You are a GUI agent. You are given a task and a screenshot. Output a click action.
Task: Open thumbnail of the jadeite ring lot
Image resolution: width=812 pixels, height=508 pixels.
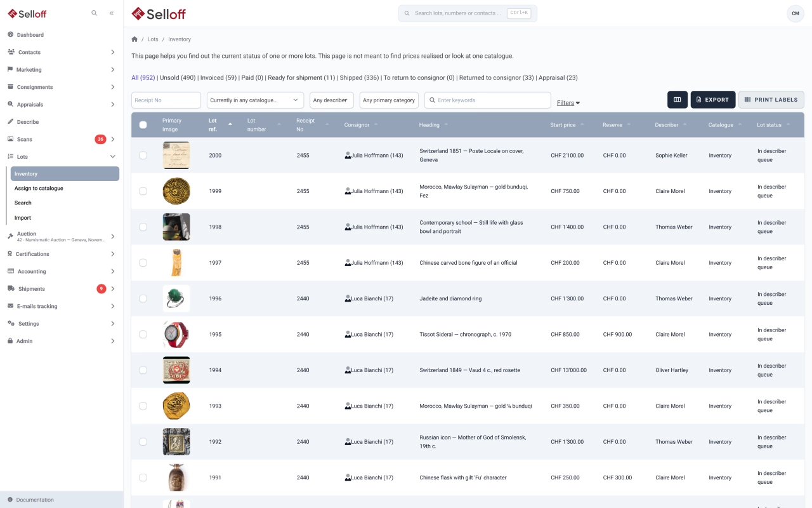[x=176, y=298]
